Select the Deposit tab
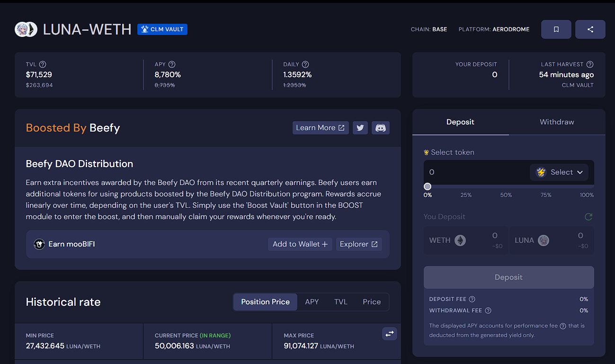The width and height of the screenshot is (615, 364). (x=460, y=122)
